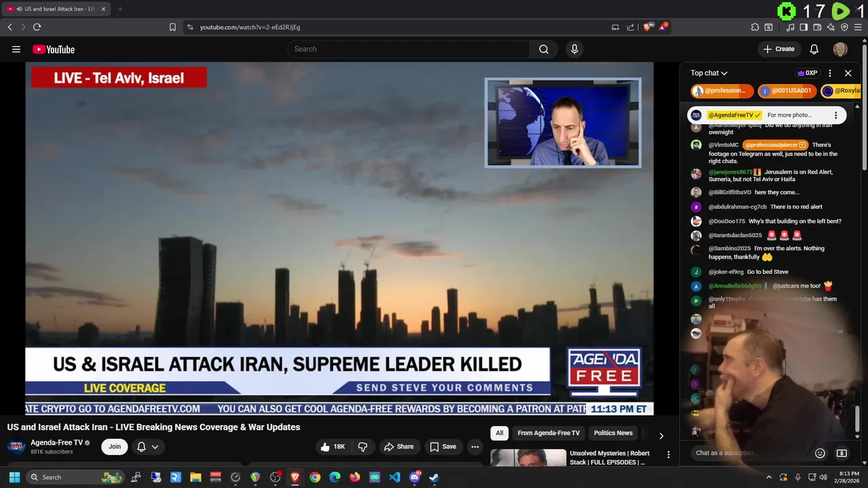Open File Explorer from the taskbar

(195, 477)
